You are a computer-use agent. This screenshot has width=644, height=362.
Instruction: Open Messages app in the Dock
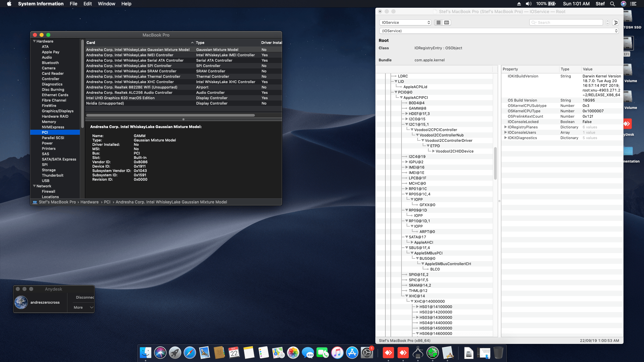pyautogui.click(x=308, y=353)
